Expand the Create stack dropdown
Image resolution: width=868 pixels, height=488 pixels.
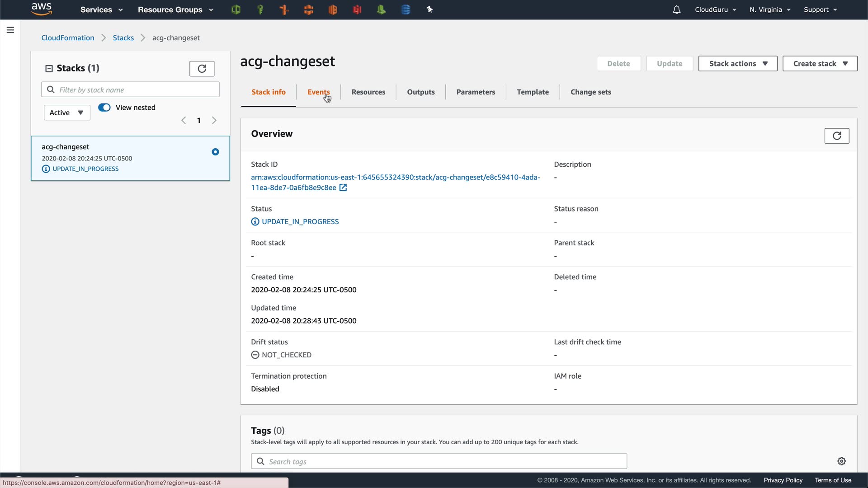click(820, 64)
